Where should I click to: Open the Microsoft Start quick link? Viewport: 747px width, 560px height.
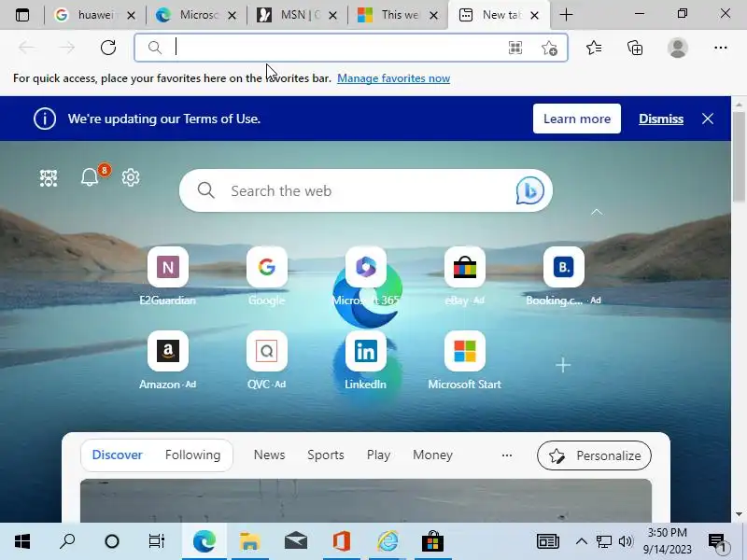pos(465,360)
